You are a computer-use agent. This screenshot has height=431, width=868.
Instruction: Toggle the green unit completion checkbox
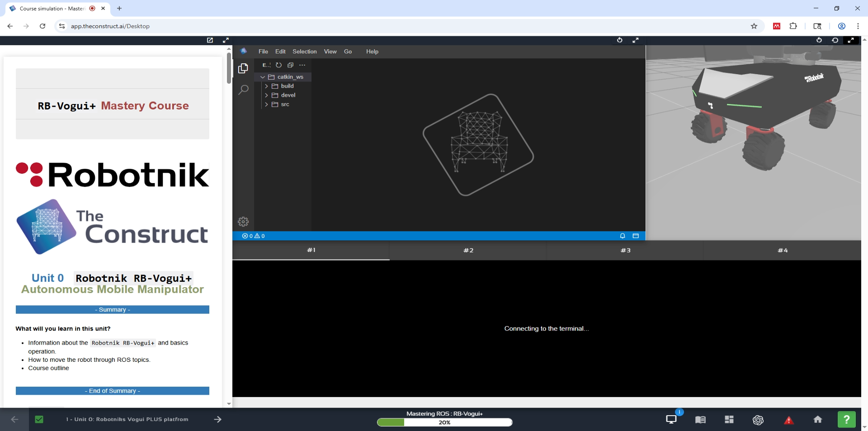[39, 419]
